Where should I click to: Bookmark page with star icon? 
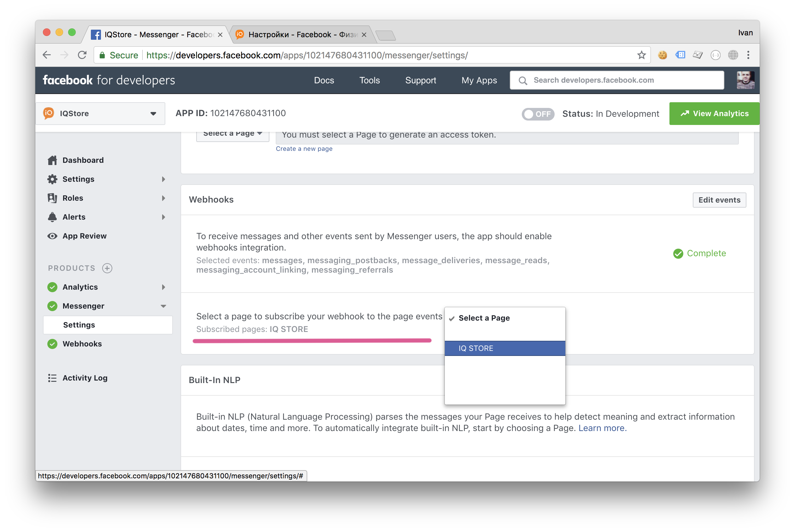[641, 55]
